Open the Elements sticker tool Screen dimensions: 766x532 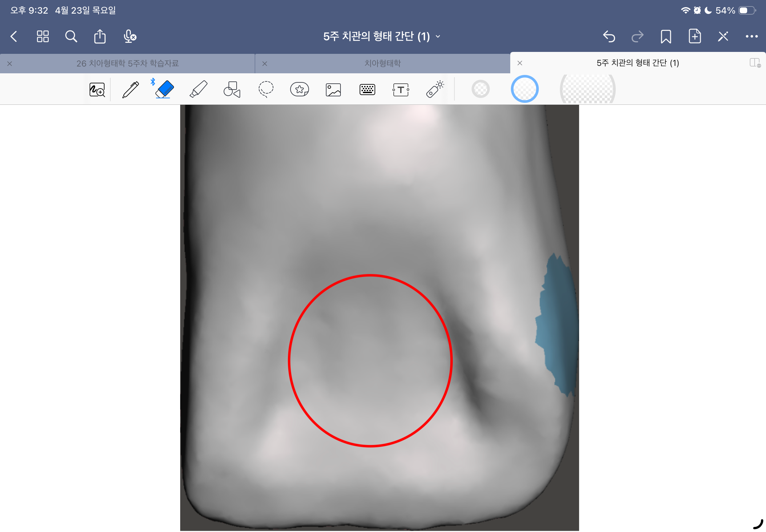coord(300,89)
